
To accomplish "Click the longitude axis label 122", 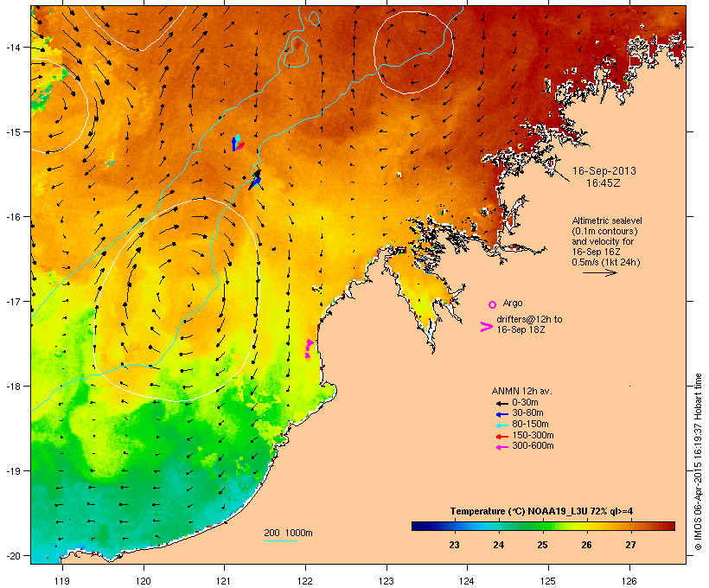I will (305, 581).
